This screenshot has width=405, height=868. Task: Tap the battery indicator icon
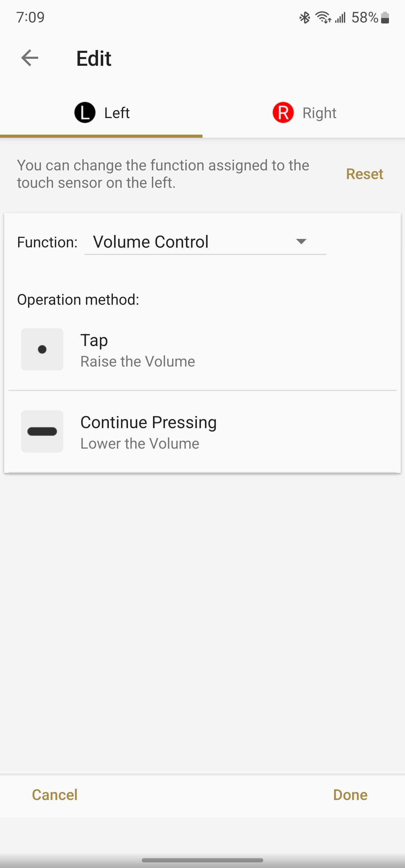click(385, 17)
